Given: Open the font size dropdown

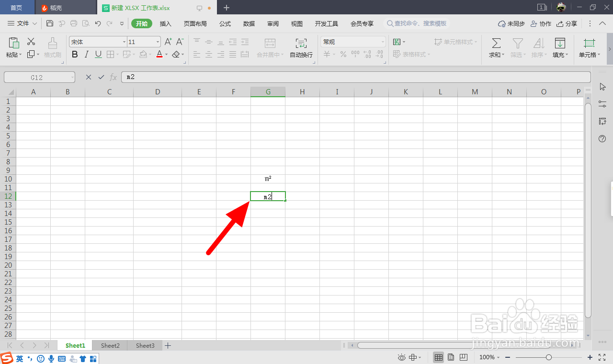Looking at the screenshot, I should click(x=157, y=42).
